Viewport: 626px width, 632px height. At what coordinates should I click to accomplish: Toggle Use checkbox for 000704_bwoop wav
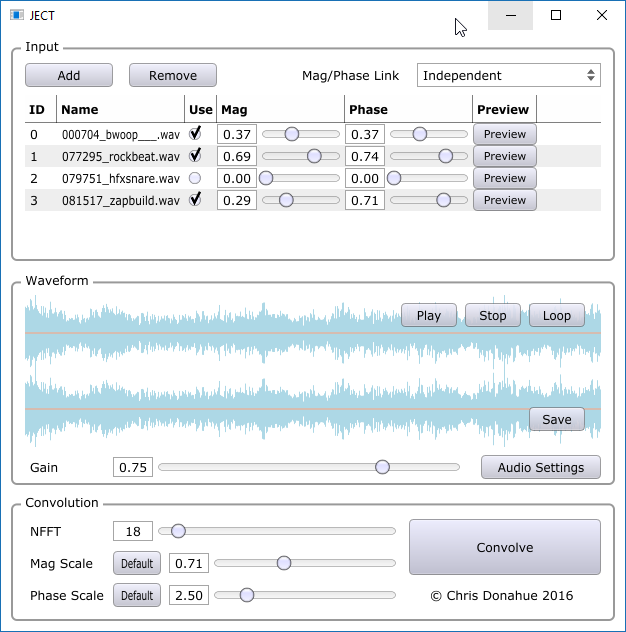[x=195, y=133]
